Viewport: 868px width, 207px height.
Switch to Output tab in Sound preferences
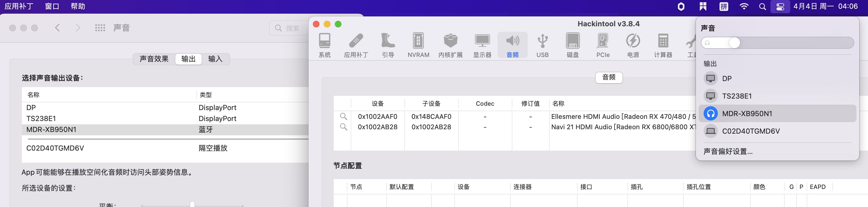[188, 59]
